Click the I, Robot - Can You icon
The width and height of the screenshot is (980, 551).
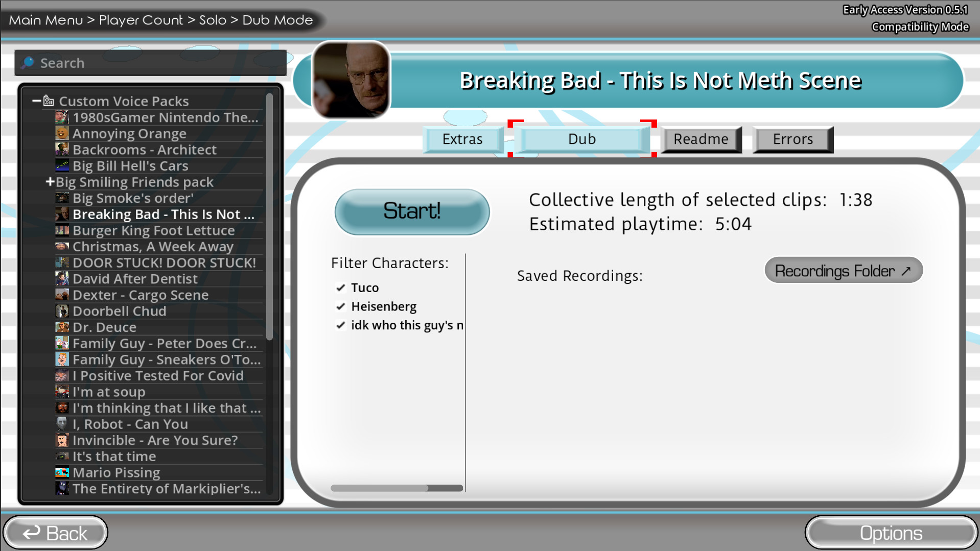coord(62,424)
